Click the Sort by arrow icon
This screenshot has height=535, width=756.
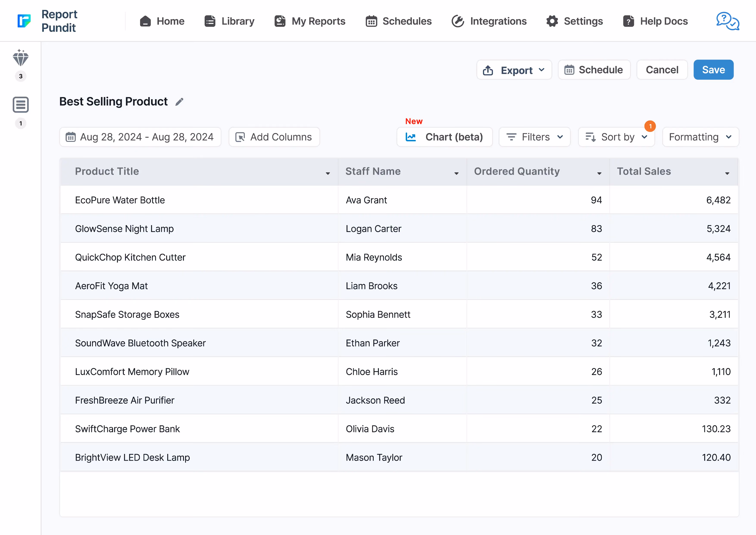(591, 137)
